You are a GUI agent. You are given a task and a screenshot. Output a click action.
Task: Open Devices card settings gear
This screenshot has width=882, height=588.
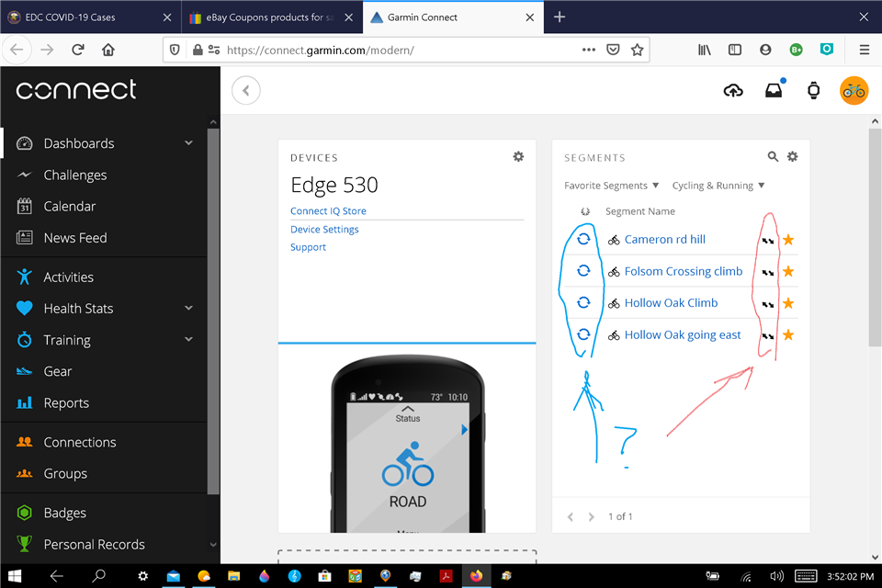pyautogui.click(x=518, y=157)
